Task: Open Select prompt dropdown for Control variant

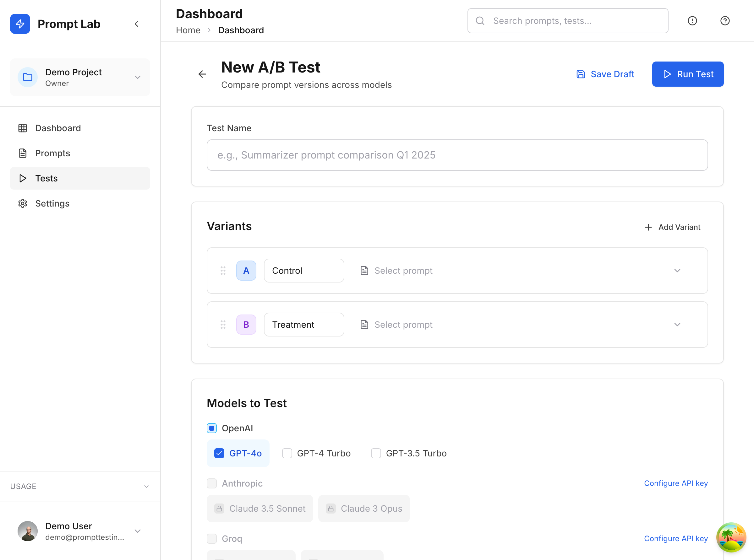Action: pos(521,271)
